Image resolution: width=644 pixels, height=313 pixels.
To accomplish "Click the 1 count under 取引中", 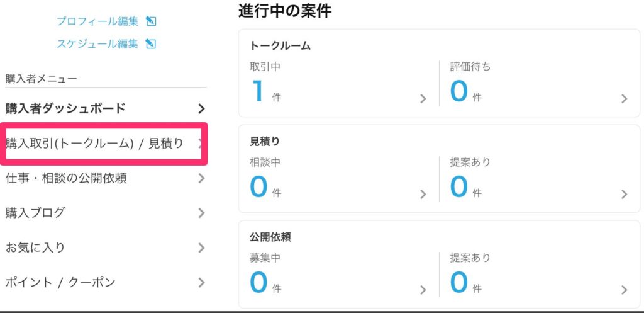I will [258, 91].
